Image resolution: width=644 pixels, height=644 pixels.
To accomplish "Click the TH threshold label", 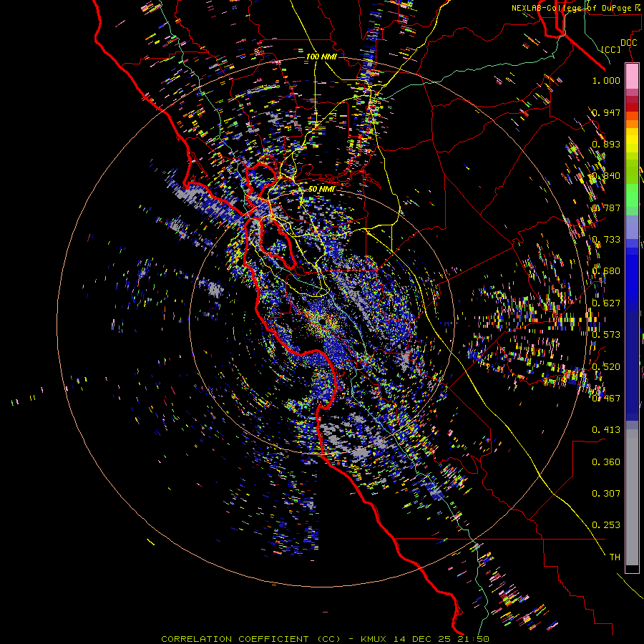I will pyautogui.click(x=615, y=557).
